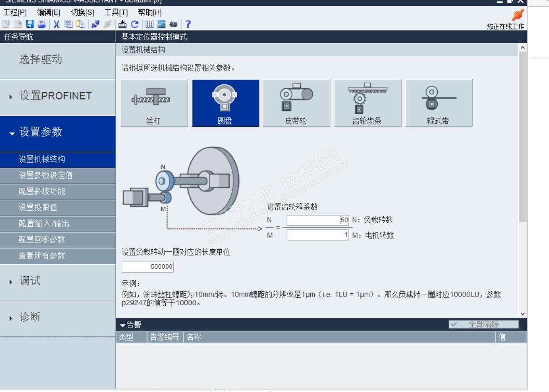The height and width of the screenshot is (392, 549).
Task: Click the vertical scrollbar thumb of the settings pane
Action: (x=522, y=137)
